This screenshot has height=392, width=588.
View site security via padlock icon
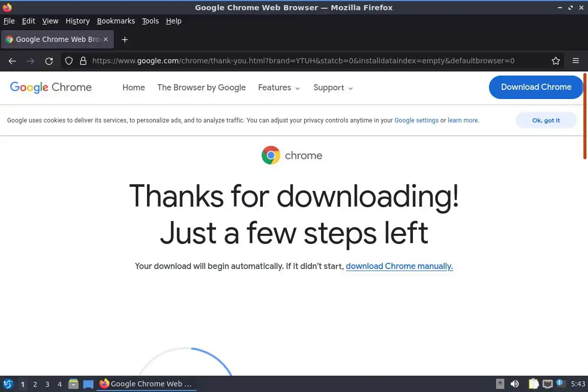click(x=83, y=61)
